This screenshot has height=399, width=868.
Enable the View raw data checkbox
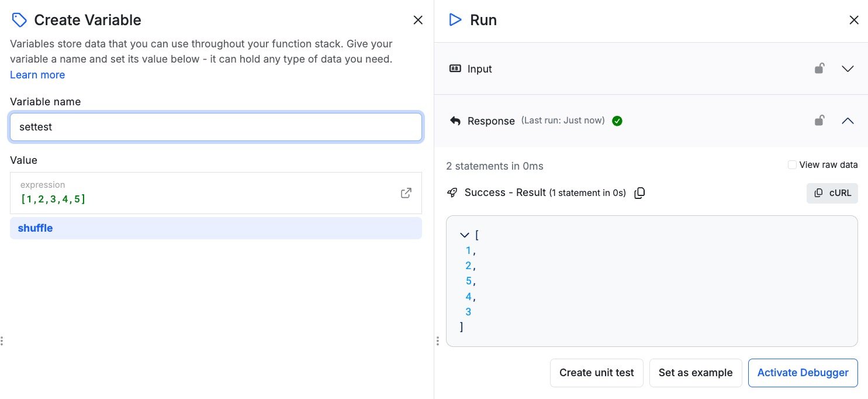792,165
